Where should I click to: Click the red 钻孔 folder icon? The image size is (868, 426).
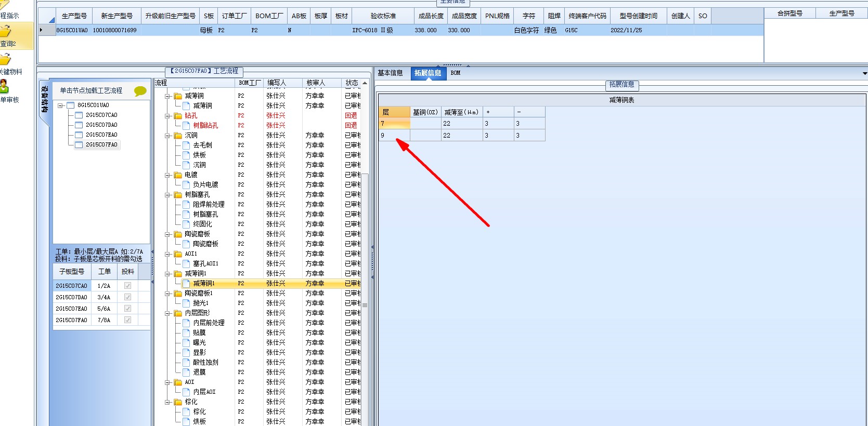tap(178, 115)
